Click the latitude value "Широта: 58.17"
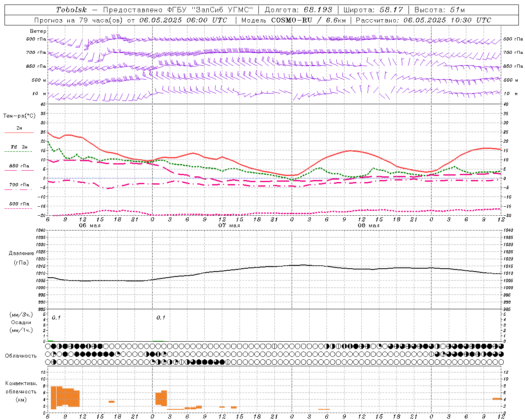 click(x=373, y=10)
